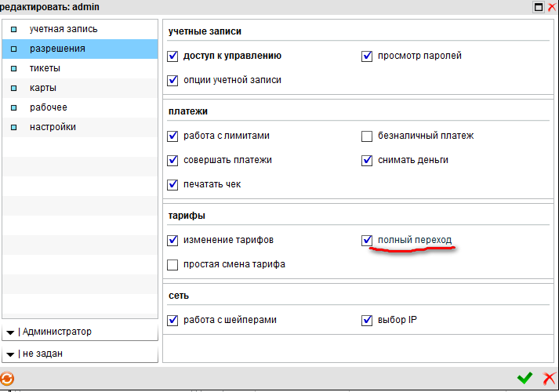Image resolution: width=559 pixels, height=392 pixels.
Task: Maximize the edit admin dialog
Action: (x=539, y=7)
